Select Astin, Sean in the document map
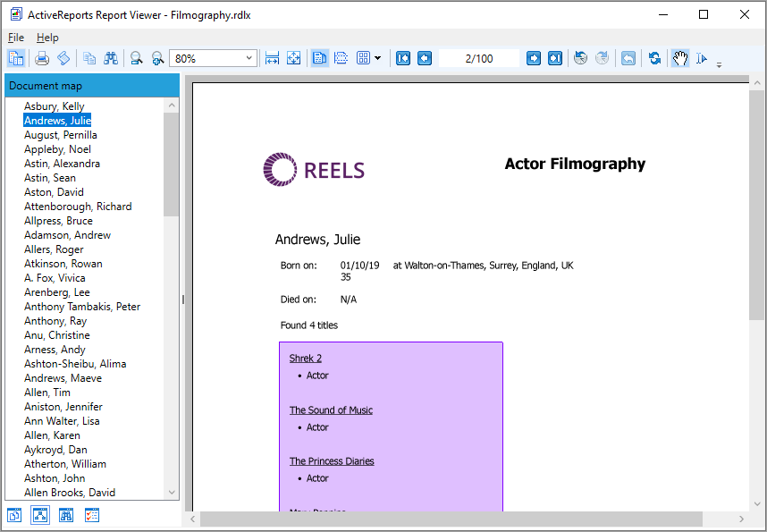The width and height of the screenshot is (767, 532). coord(50,178)
